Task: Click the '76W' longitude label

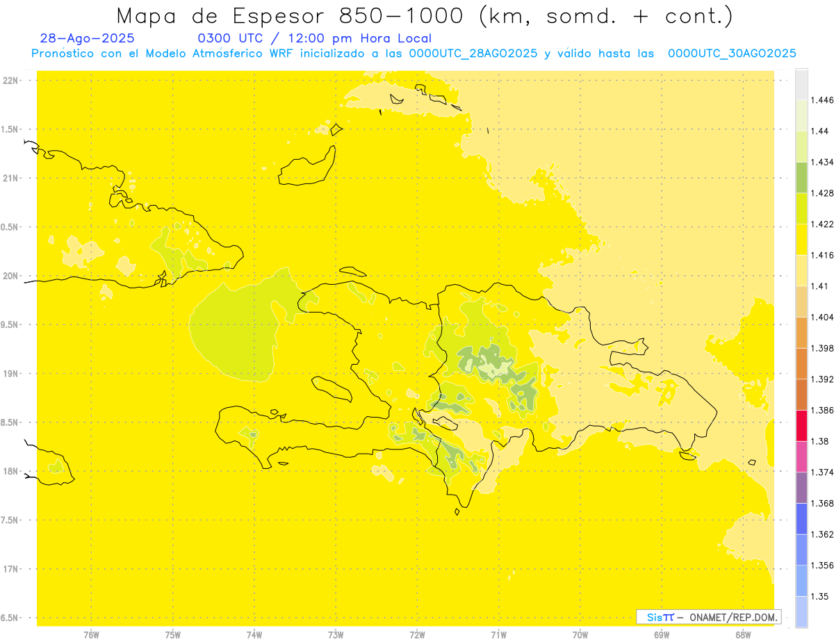Action: pyautogui.click(x=91, y=634)
